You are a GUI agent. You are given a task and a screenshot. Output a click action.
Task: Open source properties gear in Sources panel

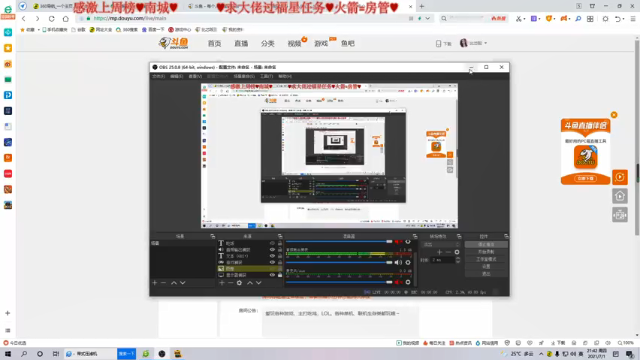(239, 282)
